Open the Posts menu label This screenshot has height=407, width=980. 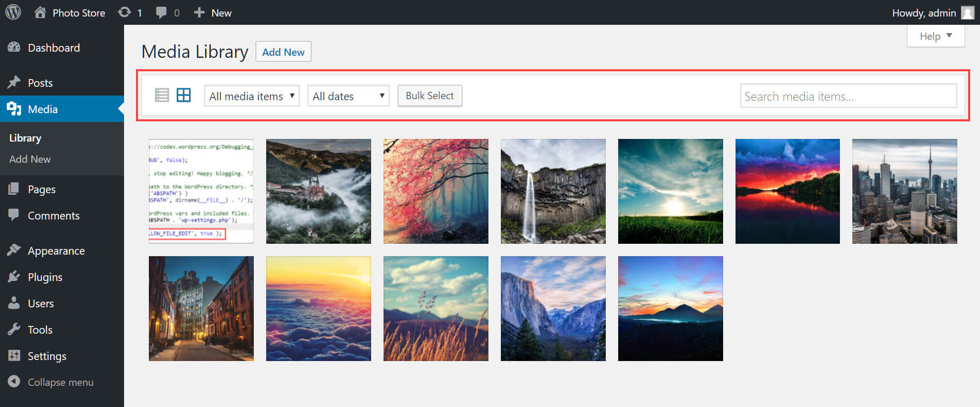(x=40, y=83)
